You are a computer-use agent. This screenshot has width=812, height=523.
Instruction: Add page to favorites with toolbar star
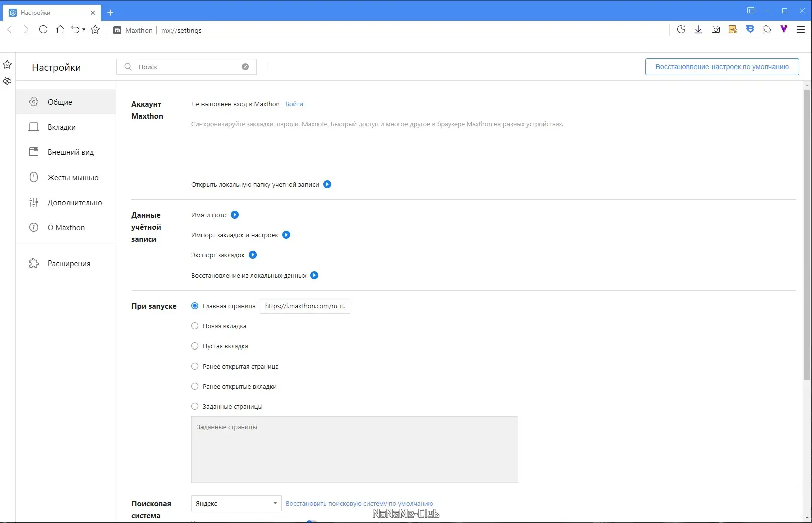pyautogui.click(x=95, y=30)
